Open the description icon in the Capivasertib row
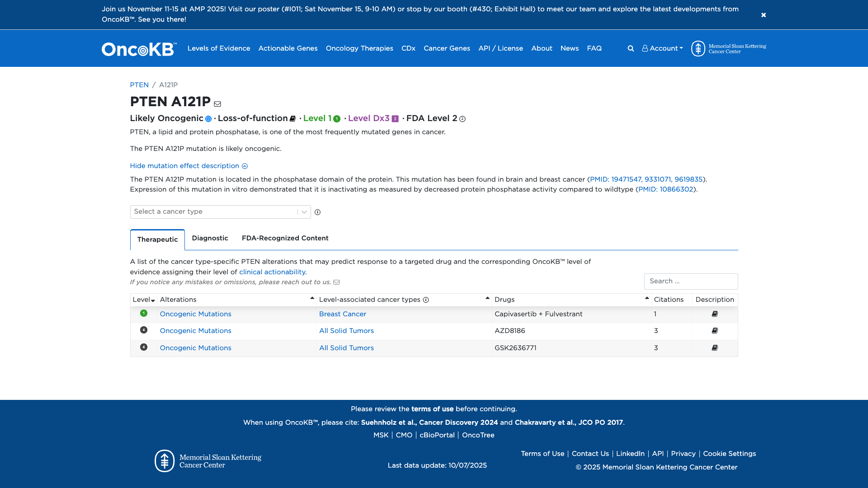 click(x=714, y=314)
